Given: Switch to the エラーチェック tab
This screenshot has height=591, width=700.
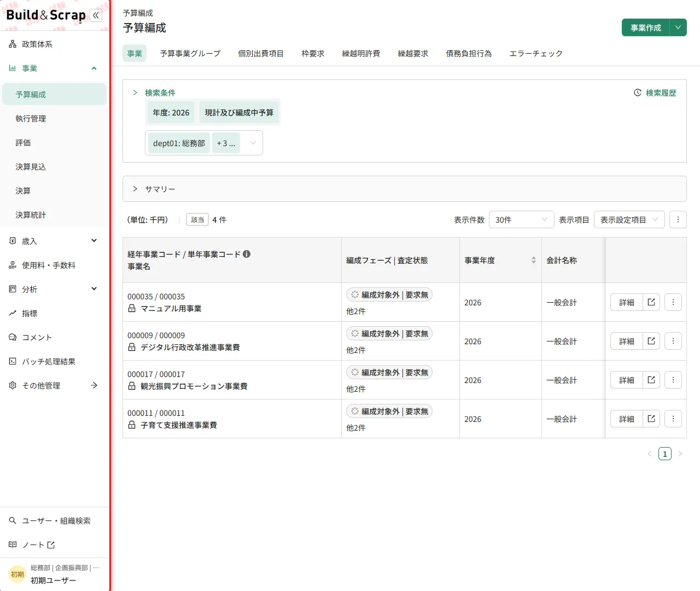Looking at the screenshot, I should tap(536, 53).
